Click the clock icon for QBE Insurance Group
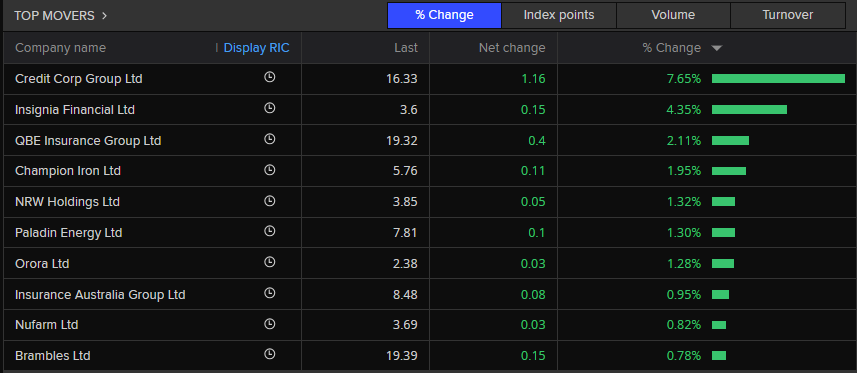857x373 pixels. click(269, 139)
